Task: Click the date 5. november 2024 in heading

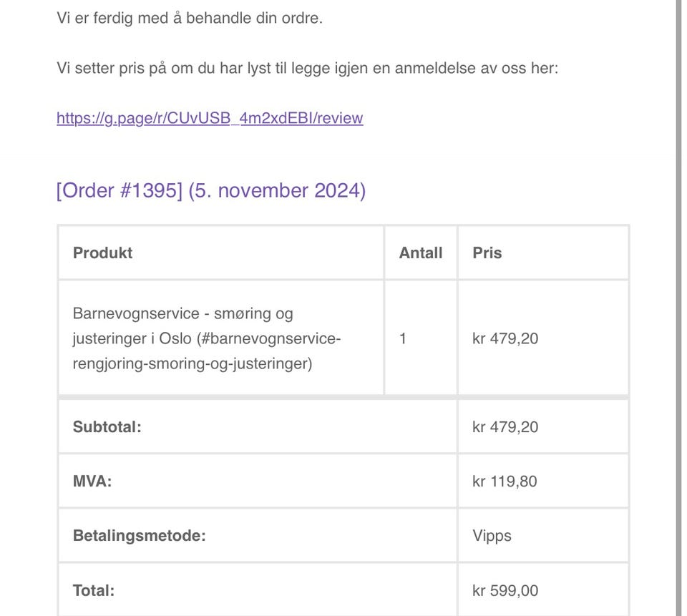Action: tap(277, 191)
